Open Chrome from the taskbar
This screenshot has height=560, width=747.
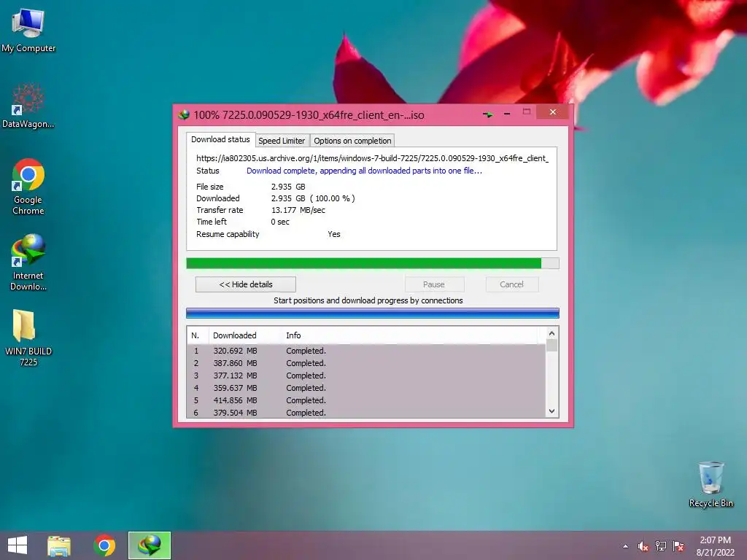(x=104, y=545)
